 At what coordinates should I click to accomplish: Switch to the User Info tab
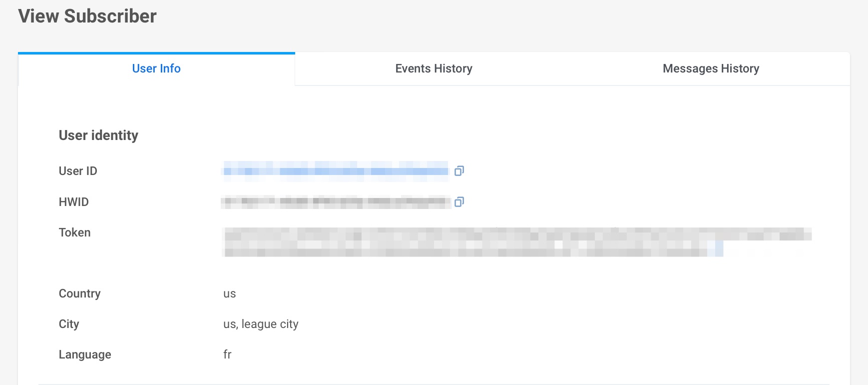(x=156, y=68)
